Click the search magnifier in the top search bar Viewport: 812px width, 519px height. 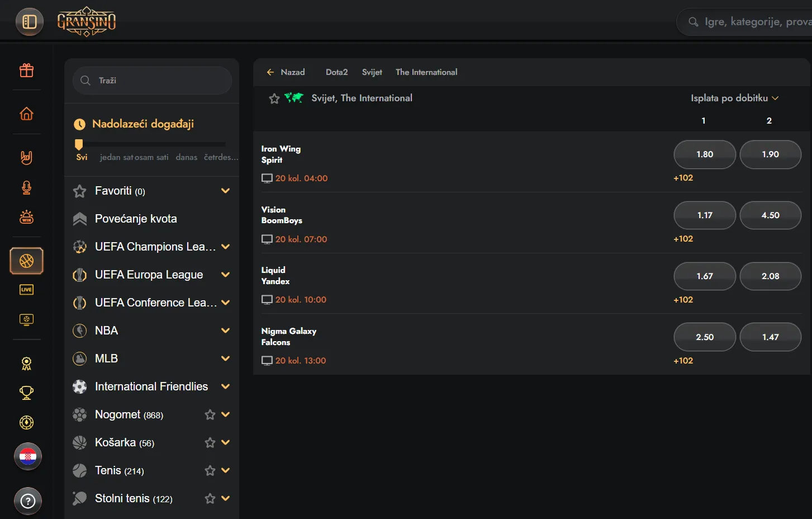[694, 22]
